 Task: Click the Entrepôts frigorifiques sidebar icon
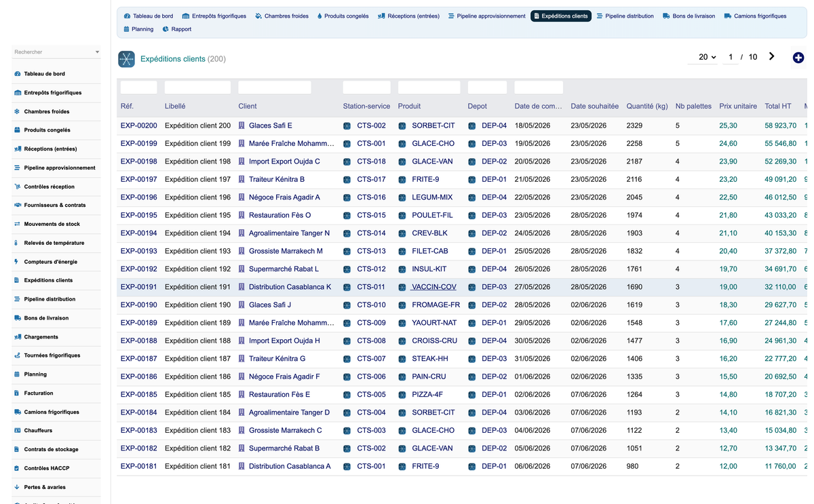17,93
